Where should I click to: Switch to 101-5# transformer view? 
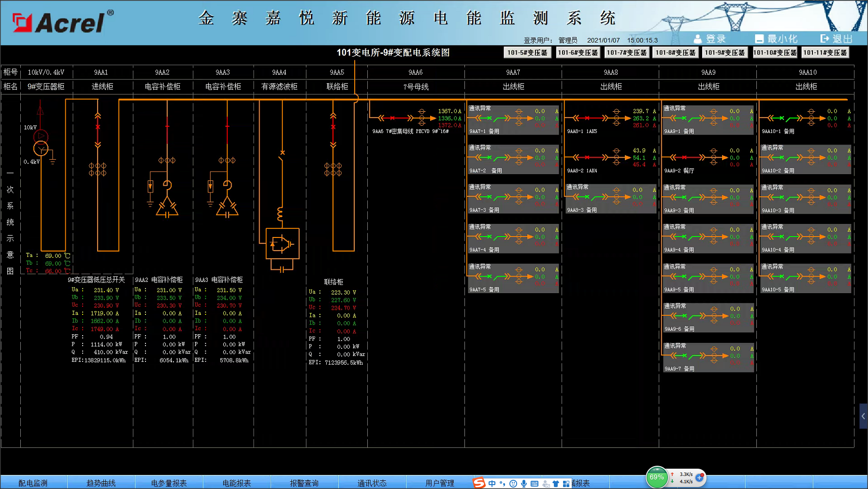coord(527,53)
